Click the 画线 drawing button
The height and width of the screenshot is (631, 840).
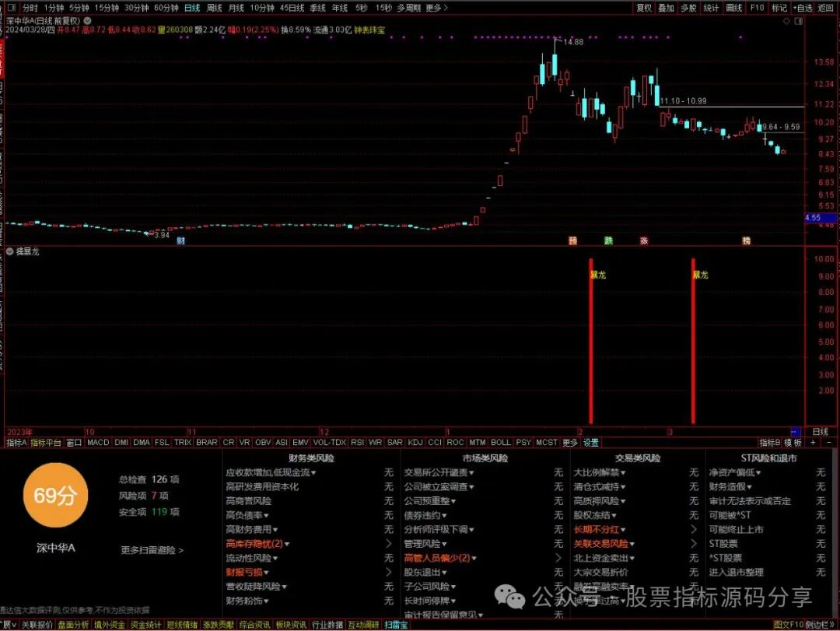734,8
